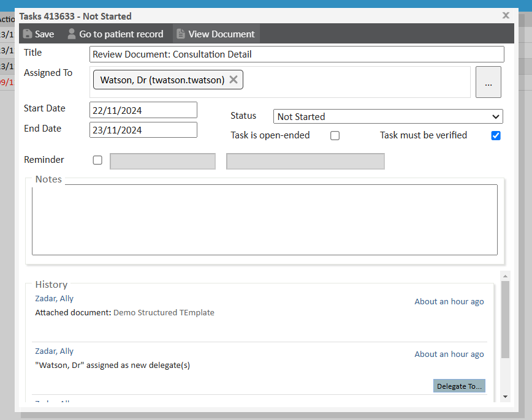
Task: Click the Delegate To... button
Action: click(459, 386)
